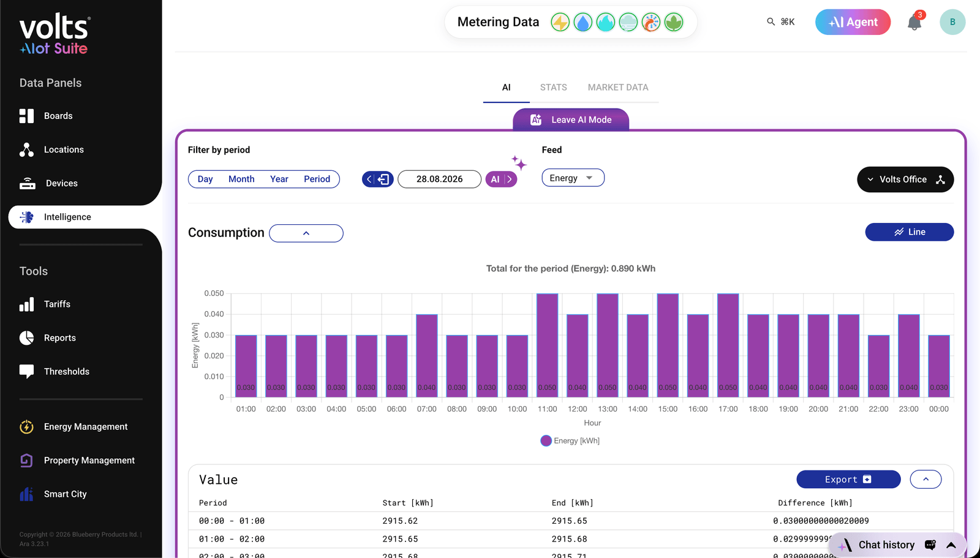Select the gas flame metering icon
980x558 pixels.
pos(606,23)
